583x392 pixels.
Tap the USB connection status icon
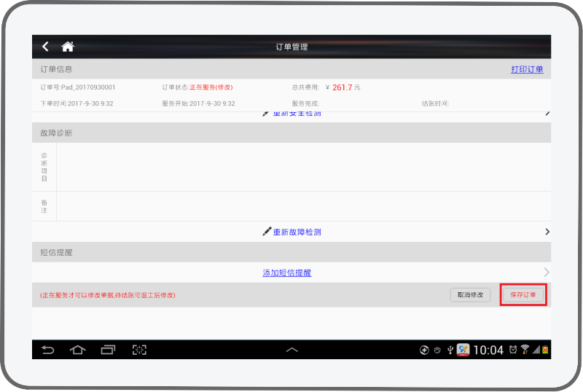pos(450,350)
